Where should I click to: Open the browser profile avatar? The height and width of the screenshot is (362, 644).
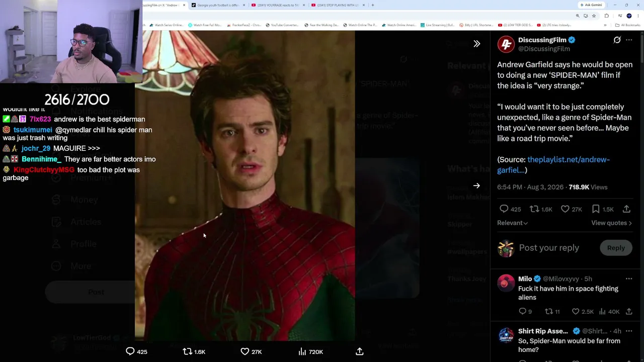point(629,16)
